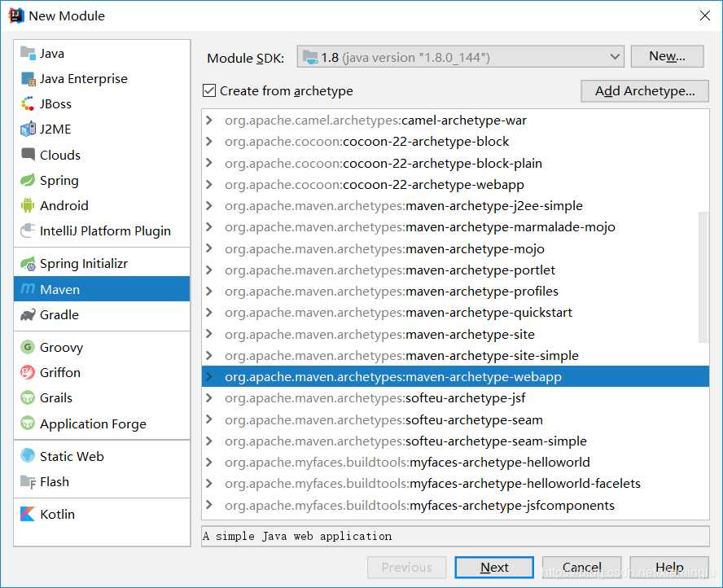The image size is (723, 588).
Task: Click the Clouds speech bubble icon
Action: pyautogui.click(x=28, y=155)
